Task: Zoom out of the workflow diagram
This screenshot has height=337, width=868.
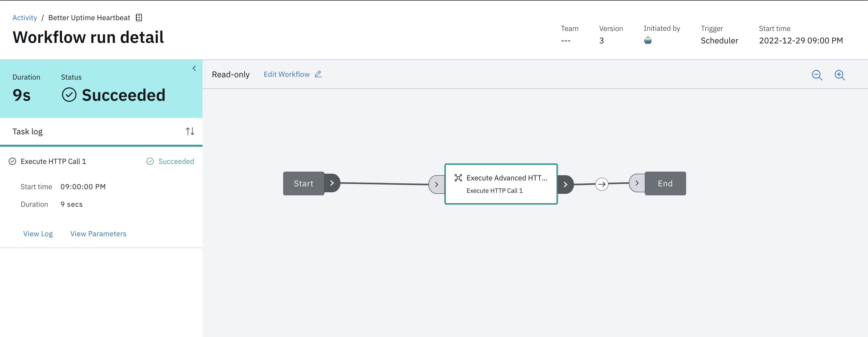Action: point(817,75)
